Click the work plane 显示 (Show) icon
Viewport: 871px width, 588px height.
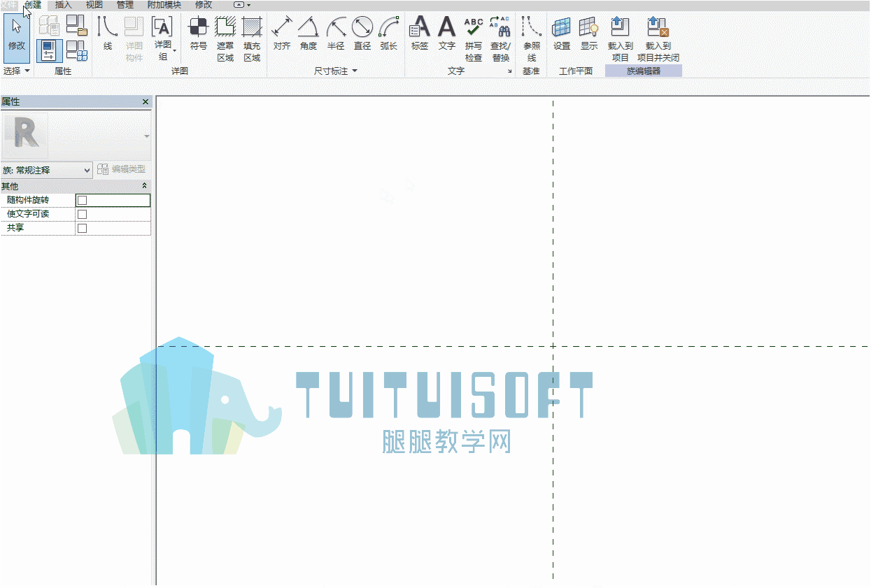click(x=589, y=35)
